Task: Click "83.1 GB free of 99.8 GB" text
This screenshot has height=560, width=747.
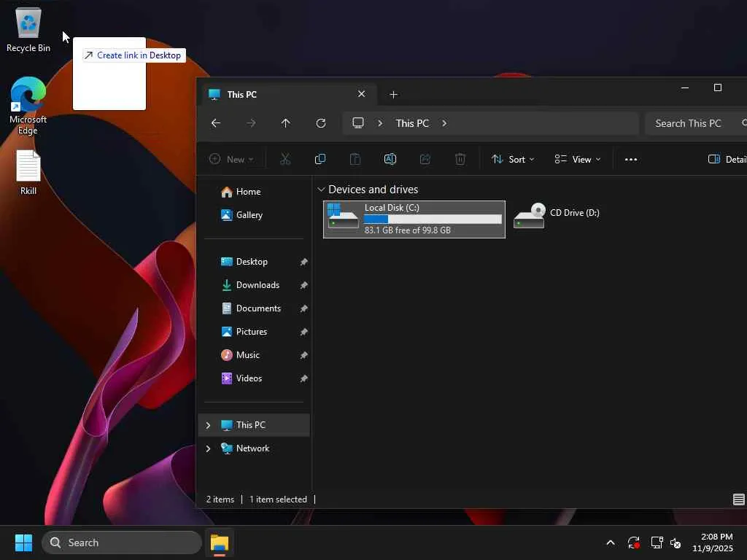Action: [x=407, y=230]
